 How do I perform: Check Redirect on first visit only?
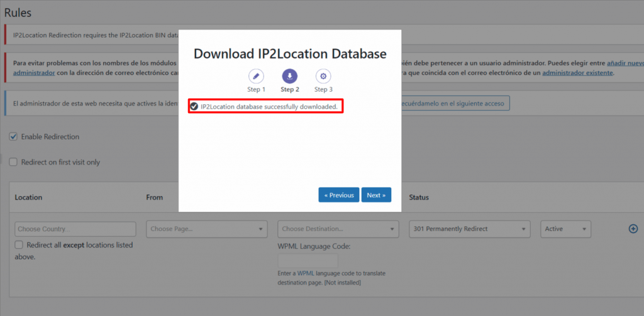click(13, 162)
